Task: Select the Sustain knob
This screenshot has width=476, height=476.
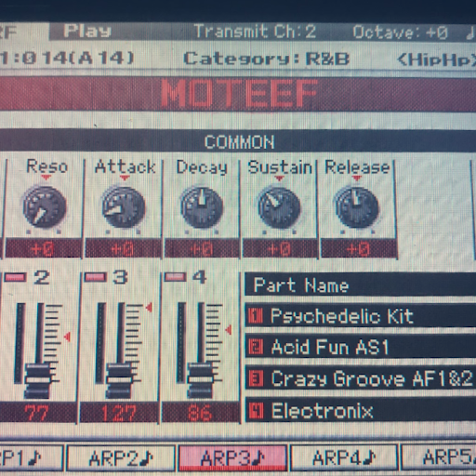Action: pyautogui.click(x=279, y=207)
